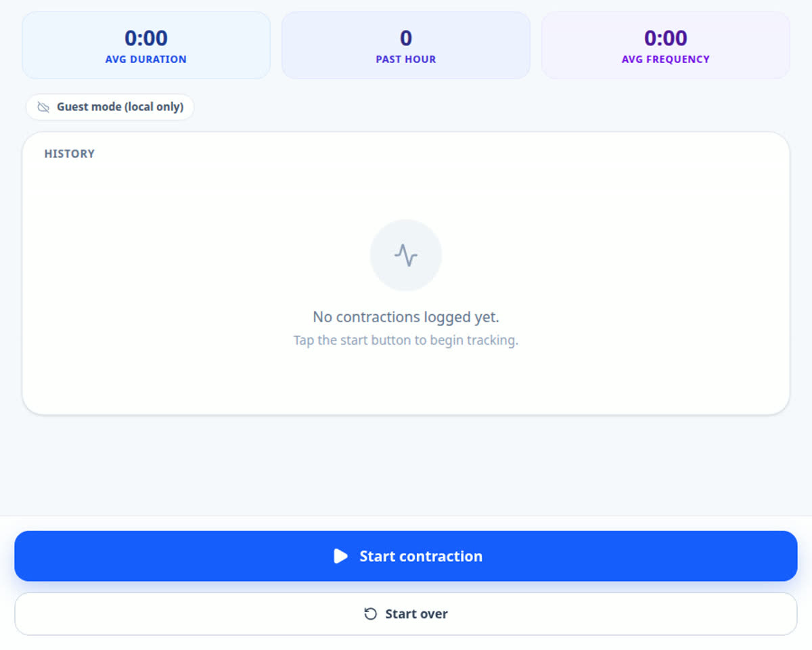Open the Past Hour stat card
Image resolution: width=812 pixels, height=650 pixels.
pos(406,45)
